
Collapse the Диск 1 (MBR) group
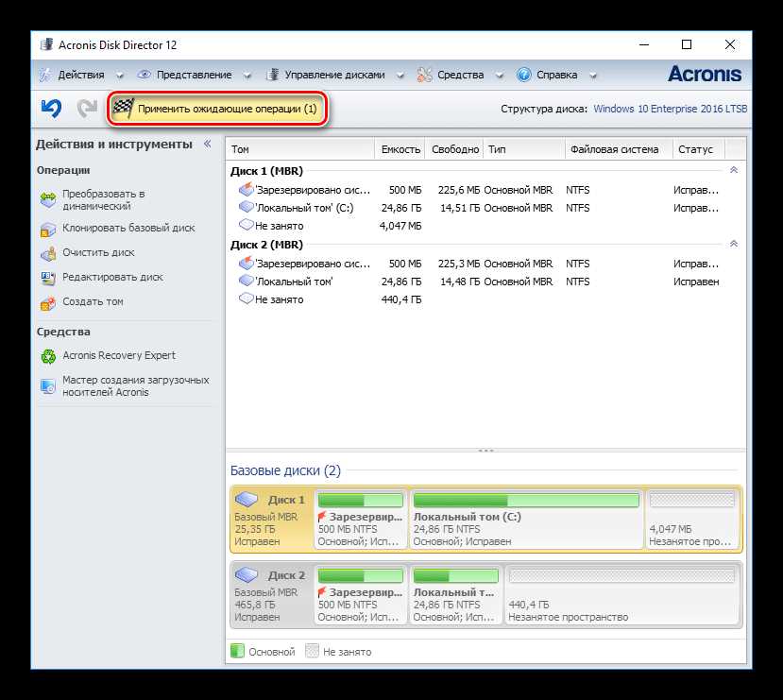pos(733,170)
